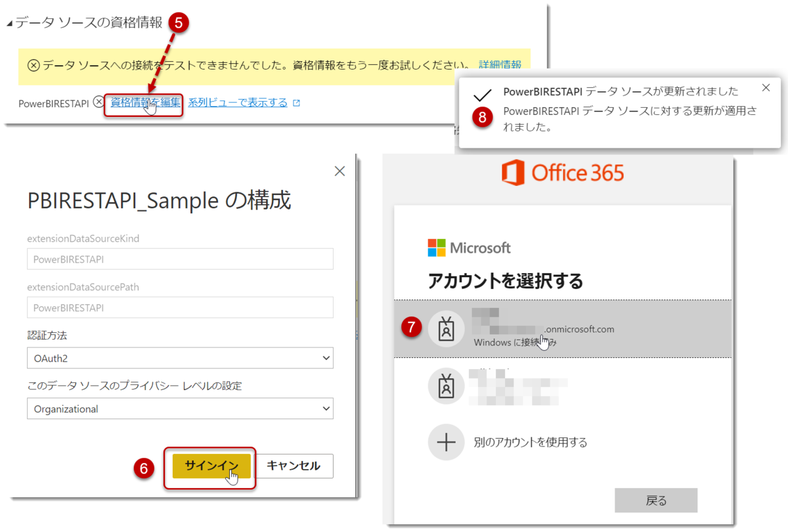This screenshot has width=788, height=532.
Task: Click the アカウントを選択する heading
Action: pyautogui.click(x=505, y=281)
